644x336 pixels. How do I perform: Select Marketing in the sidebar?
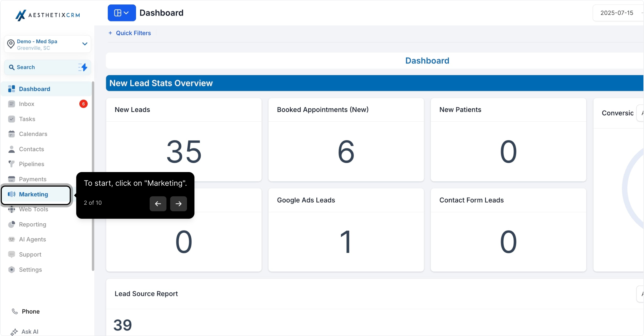coord(36,195)
